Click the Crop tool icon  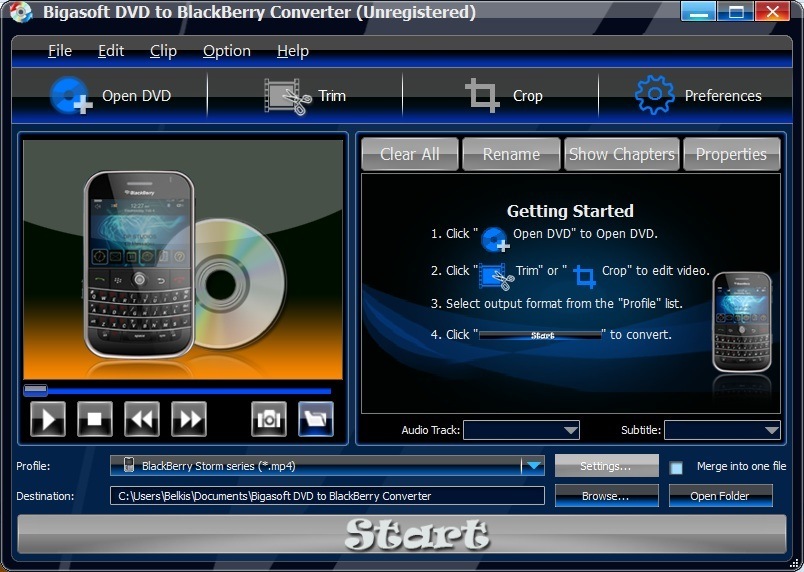point(482,95)
